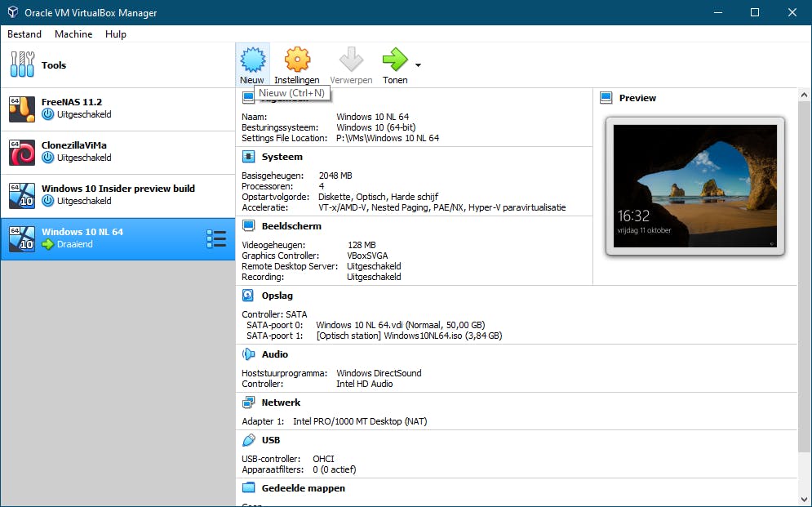Click the Gedeelde mappen folder icon

249,488
